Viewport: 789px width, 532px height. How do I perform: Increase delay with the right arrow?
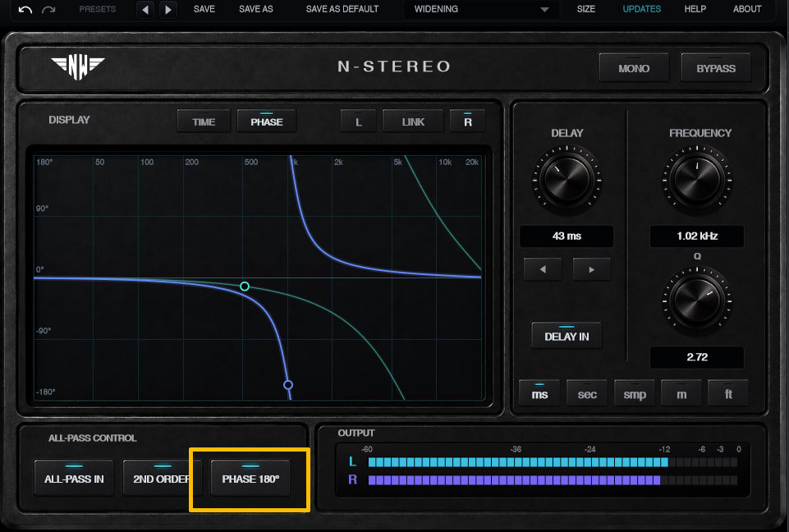coord(591,270)
